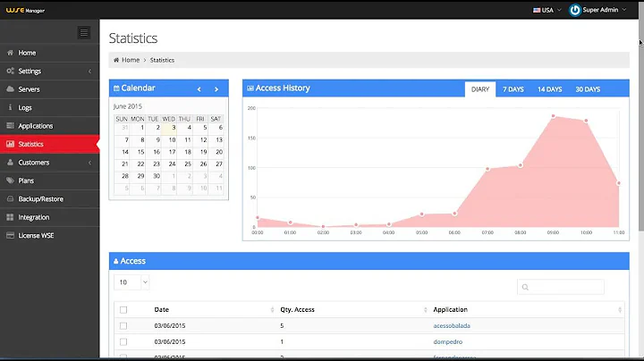This screenshot has width=644, height=361.
Task: Select June 15 in the calendar
Action: click(x=138, y=152)
